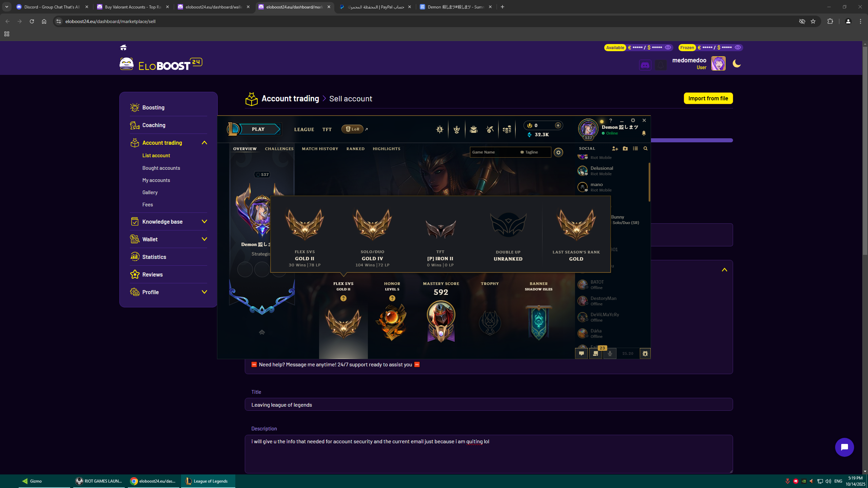Open the League client event pass icon
Image resolution: width=868 pixels, height=488 pixels.
tap(440, 129)
